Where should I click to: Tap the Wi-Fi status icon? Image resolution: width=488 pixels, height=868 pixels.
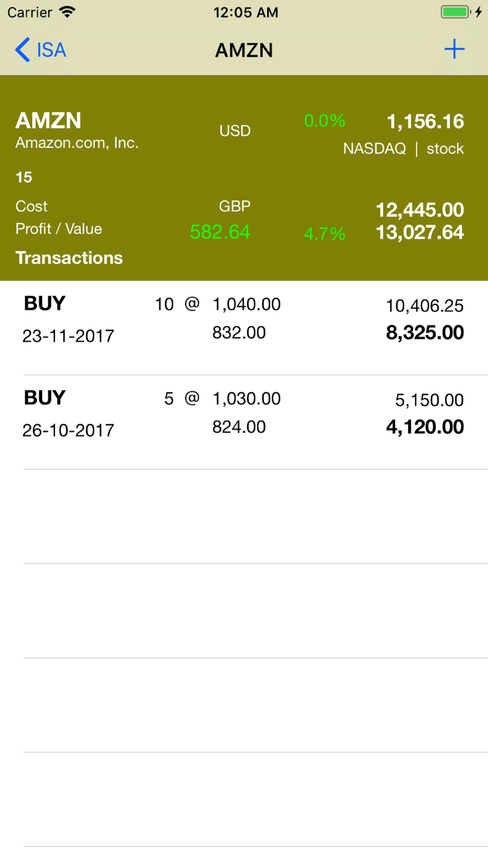click(x=67, y=12)
